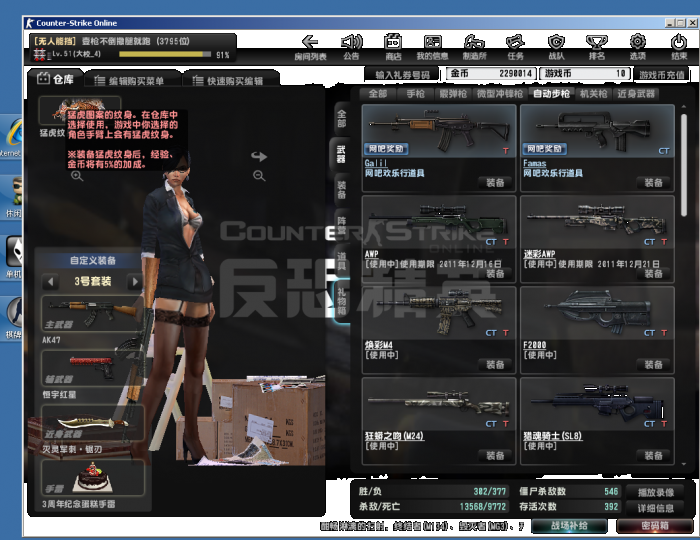Filter by 微型冲锋枪 (SMG) tab
Screen dimensions: 700x540
pos(500,94)
